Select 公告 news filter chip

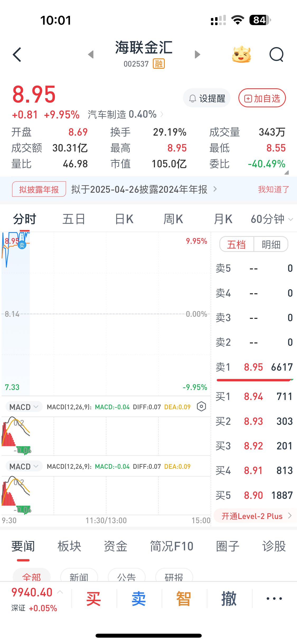(x=126, y=575)
